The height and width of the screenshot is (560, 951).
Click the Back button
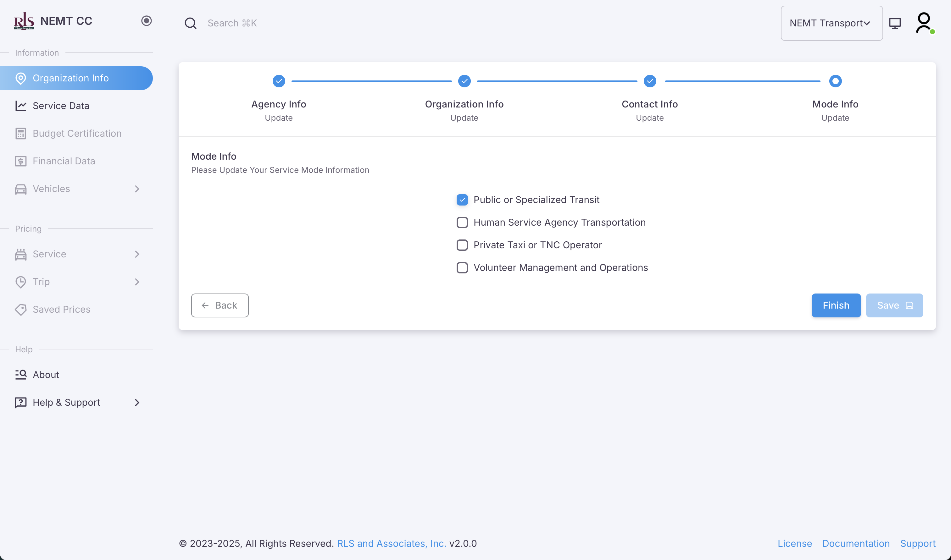[x=220, y=305]
